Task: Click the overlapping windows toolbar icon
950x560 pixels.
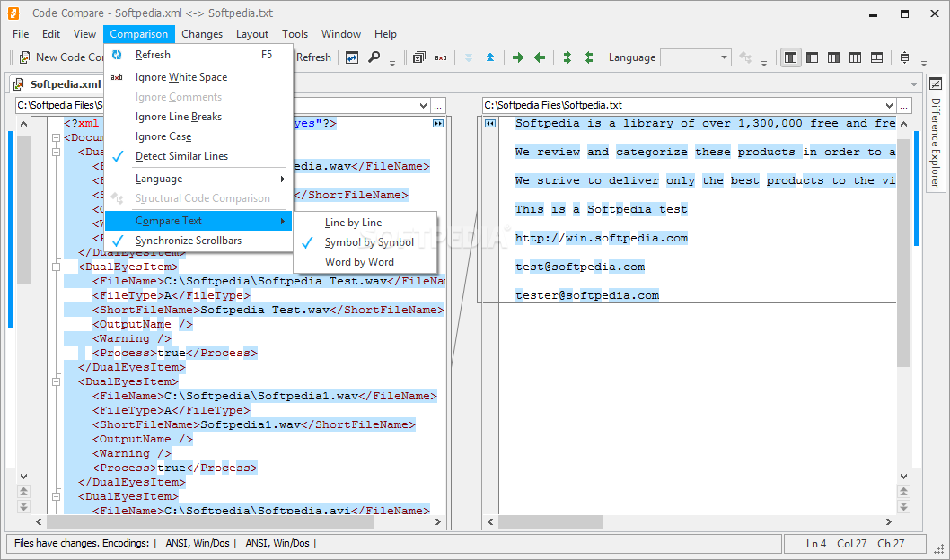Action: 419,57
